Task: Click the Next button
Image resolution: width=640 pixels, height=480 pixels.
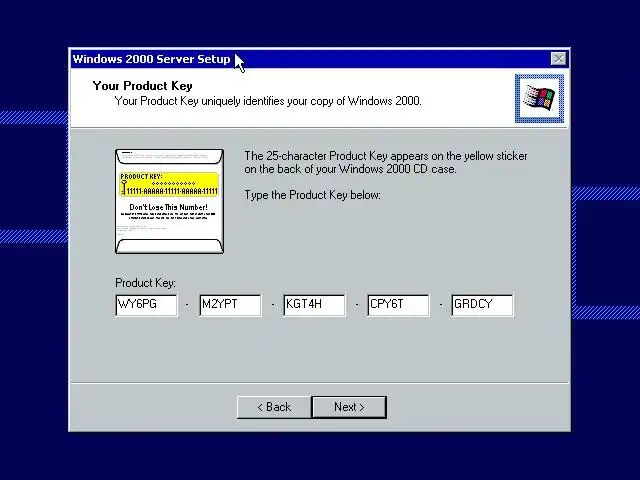Action: (349, 407)
